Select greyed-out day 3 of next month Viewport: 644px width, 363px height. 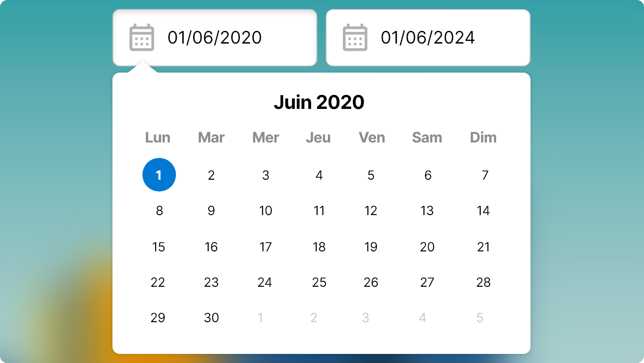tap(366, 318)
